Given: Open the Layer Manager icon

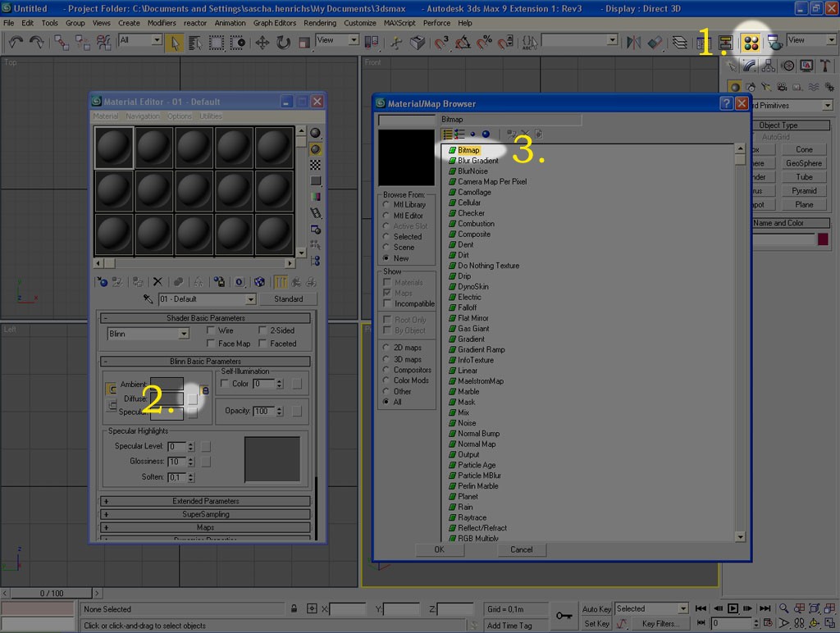Looking at the screenshot, I should [x=679, y=43].
